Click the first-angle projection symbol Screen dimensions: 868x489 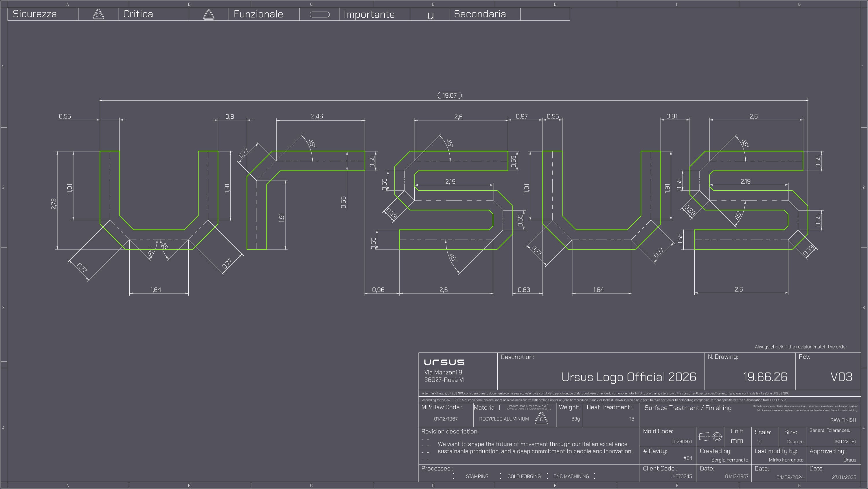(710, 437)
